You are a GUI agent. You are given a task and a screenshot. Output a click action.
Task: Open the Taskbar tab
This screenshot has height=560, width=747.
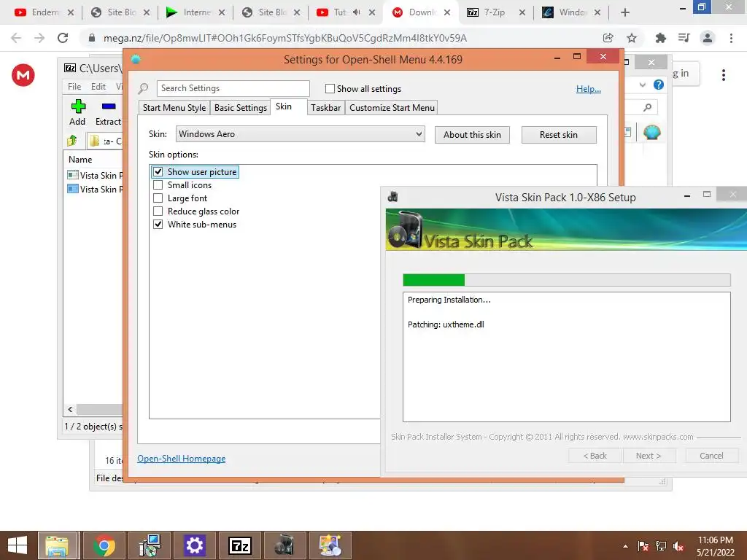pos(326,108)
